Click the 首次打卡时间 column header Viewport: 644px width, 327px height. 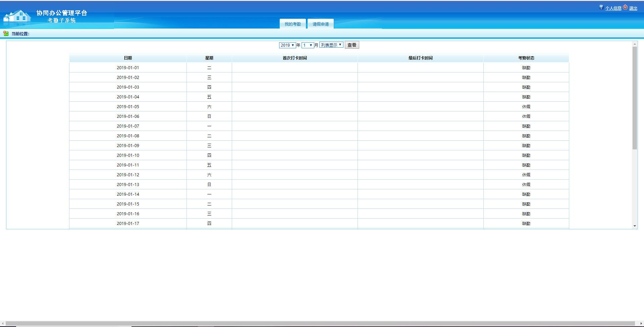[x=295, y=58]
